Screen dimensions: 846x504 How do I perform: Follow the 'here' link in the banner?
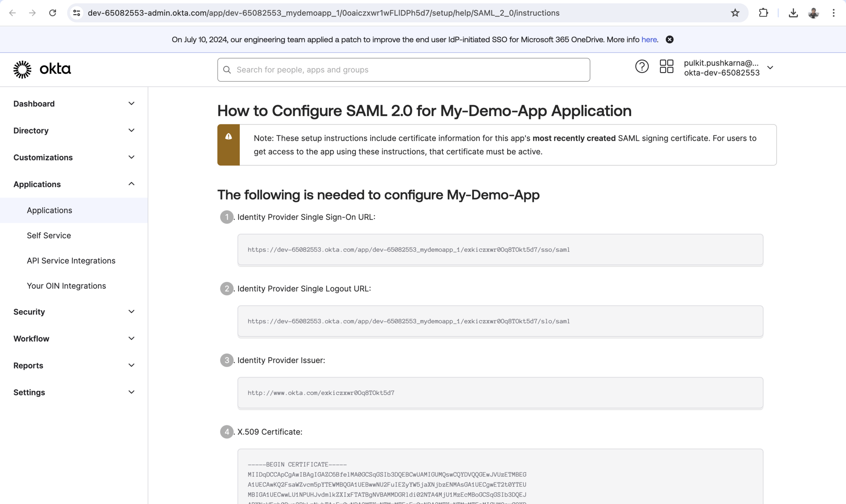tap(649, 40)
